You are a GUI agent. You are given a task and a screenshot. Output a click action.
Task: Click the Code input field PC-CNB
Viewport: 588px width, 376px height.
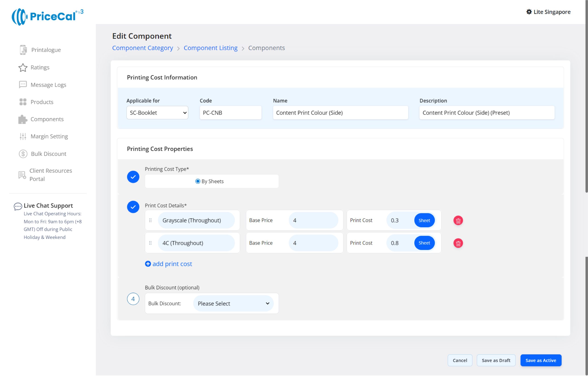(231, 113)
